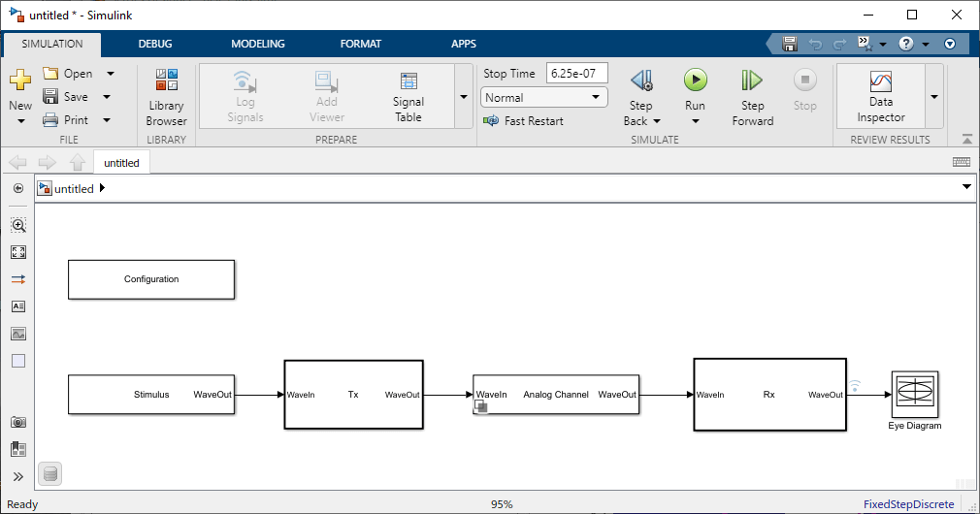Click the 95% zoom level in the status bar
The image size is (980, 514).
click(x=502, y=504)
